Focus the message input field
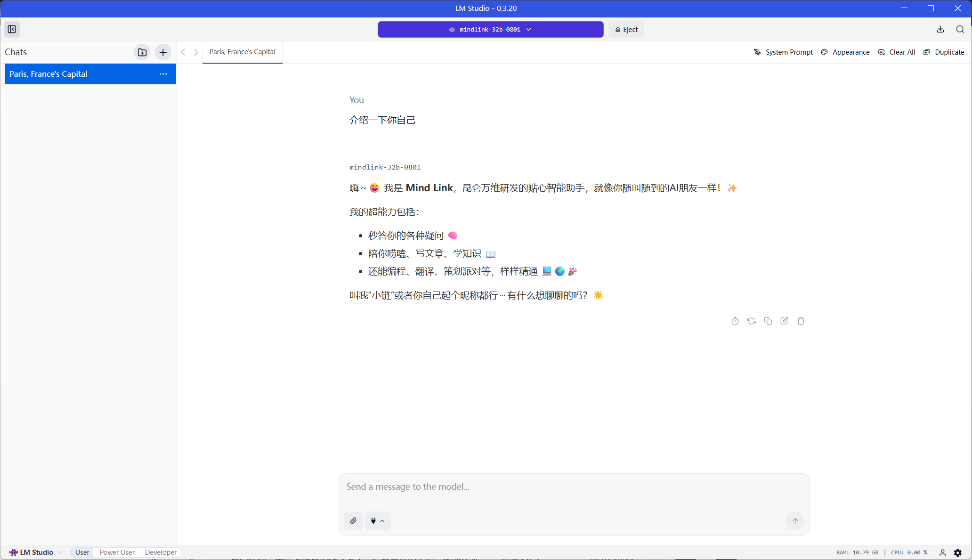This screenshot has width=972, height=560. point(574,487)
